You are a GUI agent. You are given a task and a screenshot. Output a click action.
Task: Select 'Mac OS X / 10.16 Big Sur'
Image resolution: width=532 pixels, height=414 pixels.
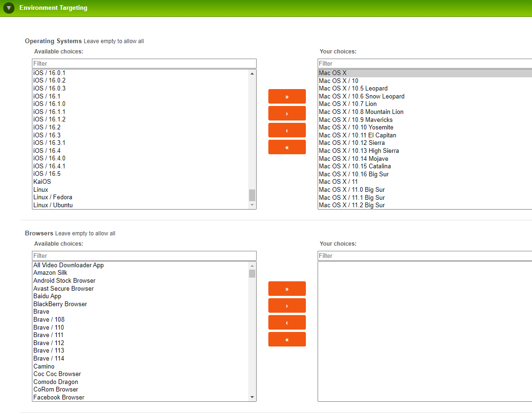tap(425, 174)
